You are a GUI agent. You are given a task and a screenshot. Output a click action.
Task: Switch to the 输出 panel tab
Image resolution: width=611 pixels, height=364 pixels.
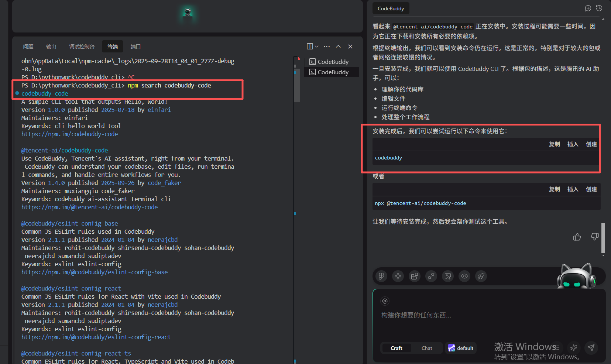[51, 47]
